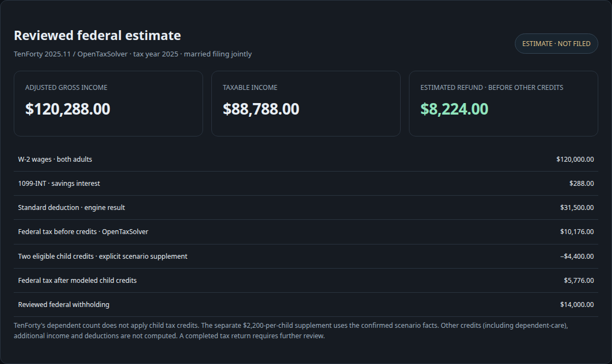The width and height of the screenshot is (612, 364).
Task: Select the $288.00 savings interest amount
Action: pos(582,184)
